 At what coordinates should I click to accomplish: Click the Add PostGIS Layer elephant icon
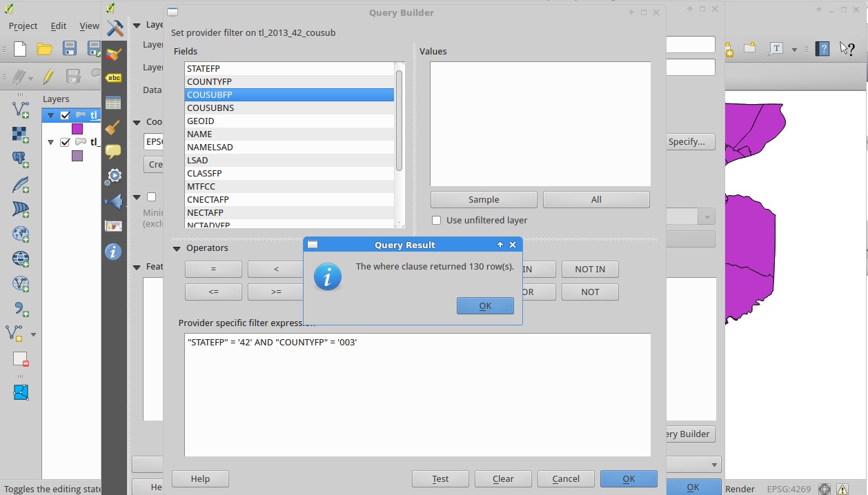(x=21, y=159)
